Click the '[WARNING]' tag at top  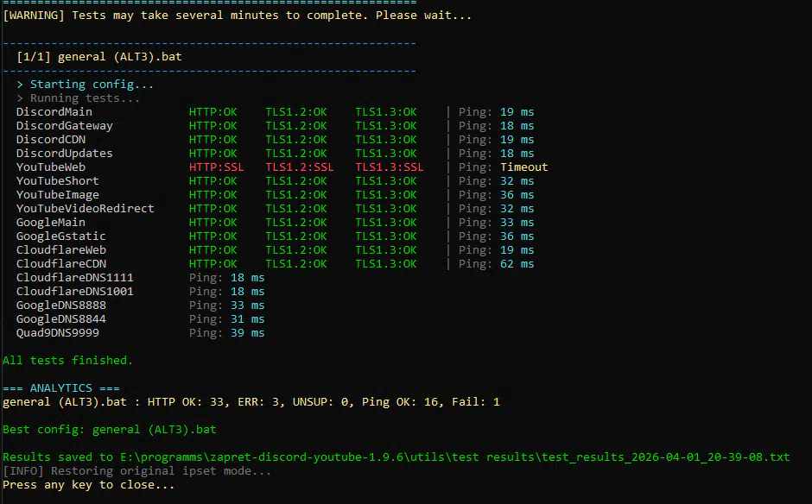[33, 16]
